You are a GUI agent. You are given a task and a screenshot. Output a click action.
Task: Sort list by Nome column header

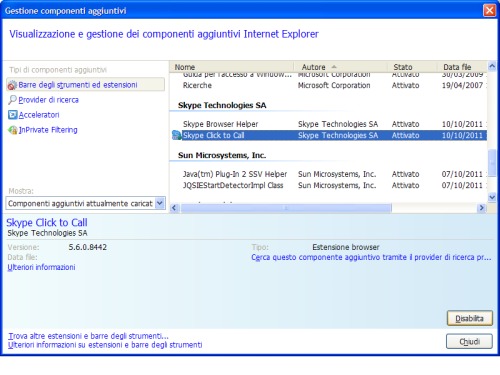pos(232,67)
